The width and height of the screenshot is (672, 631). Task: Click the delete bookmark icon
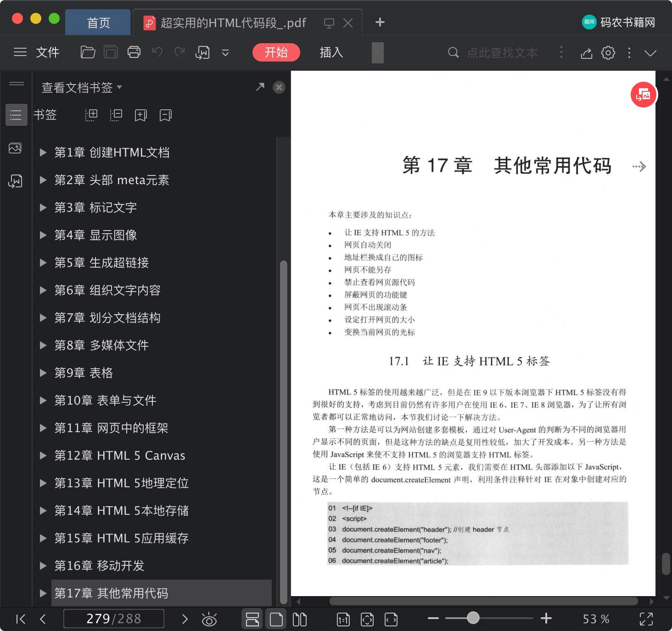(166, 115)
